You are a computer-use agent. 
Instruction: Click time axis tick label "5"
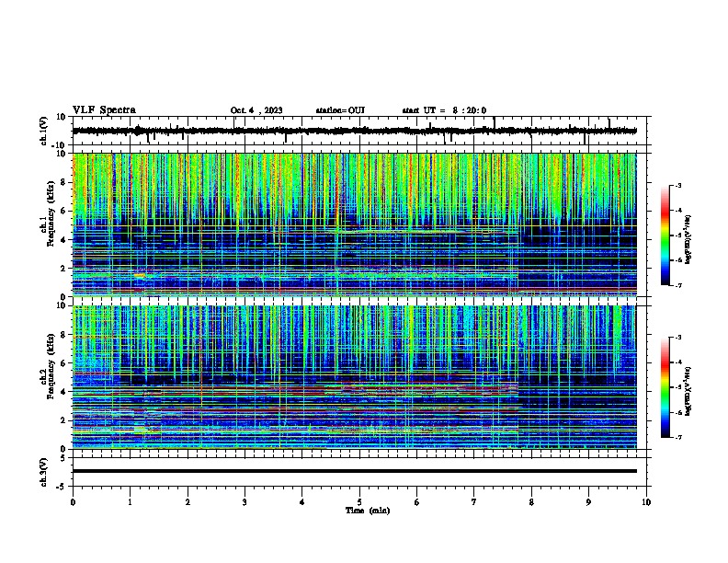pyautogui.click(x=359, y=501)
